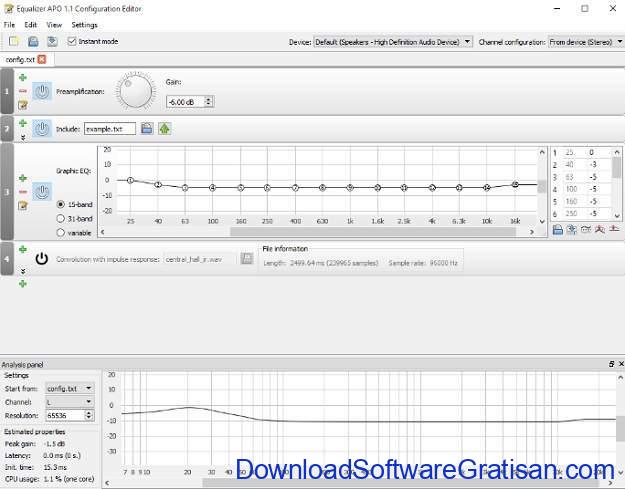Click EQ band table scroll down arrow
Screen dimensions: 625x489
[x=617, y=216]
